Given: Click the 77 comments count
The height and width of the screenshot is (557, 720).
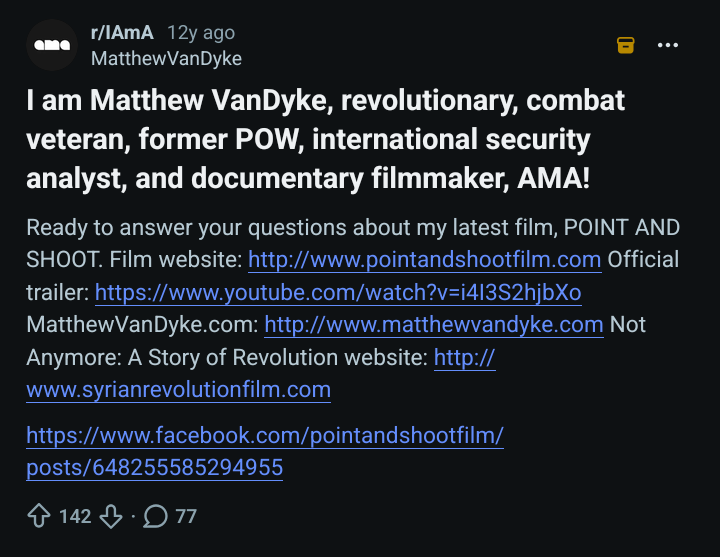Looking at the screenshot, I should point(186,516).
